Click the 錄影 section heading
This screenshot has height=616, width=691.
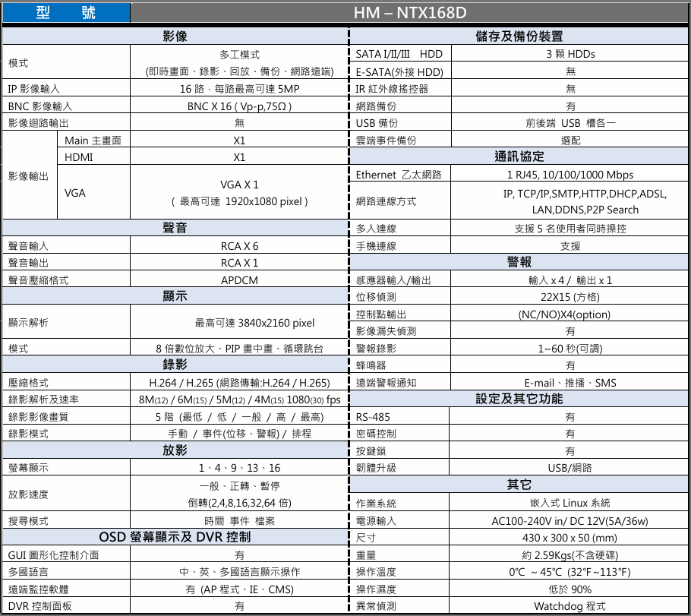[x=175, y=365]
